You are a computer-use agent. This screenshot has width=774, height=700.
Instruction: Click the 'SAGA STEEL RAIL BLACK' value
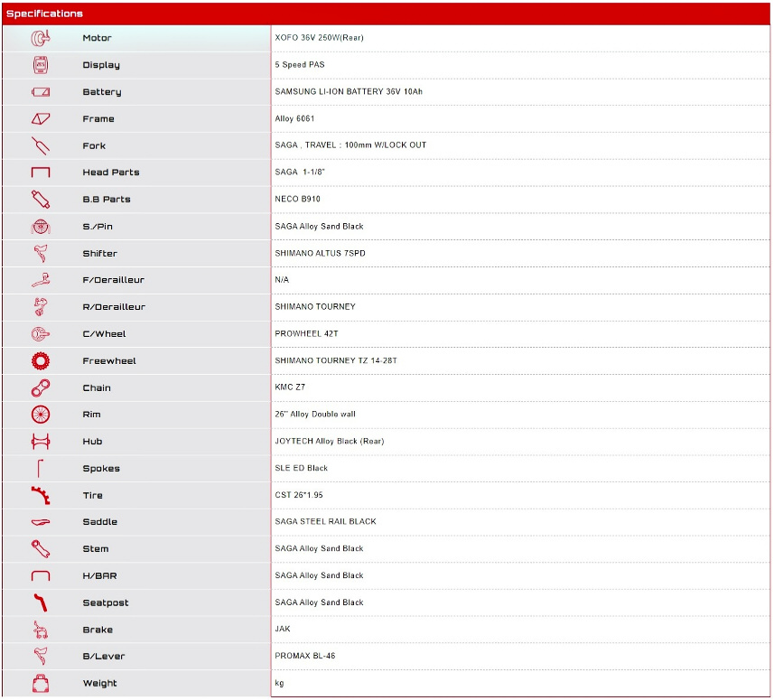(x=325, y=522)
